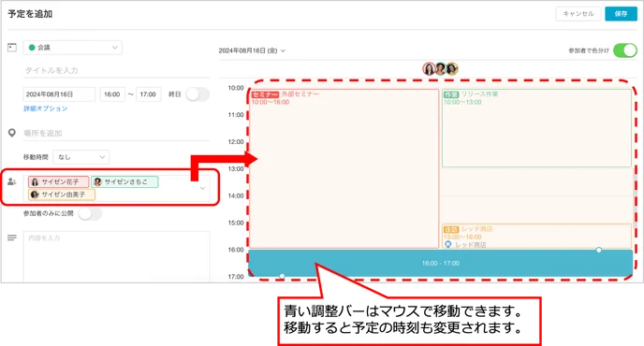This screenshot has width=644, height=346.
Task: Click the キャンセル button
Action: (x=578, y=13)
